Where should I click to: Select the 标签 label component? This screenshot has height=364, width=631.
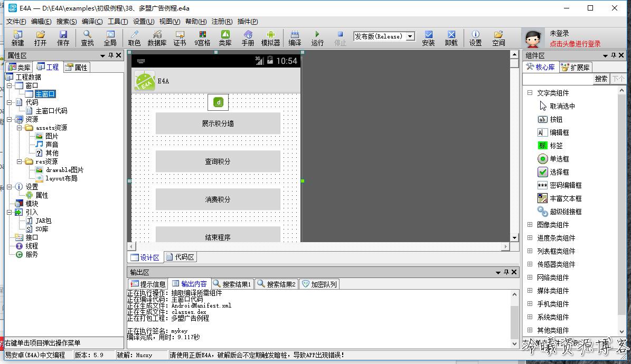click(550, 146)
